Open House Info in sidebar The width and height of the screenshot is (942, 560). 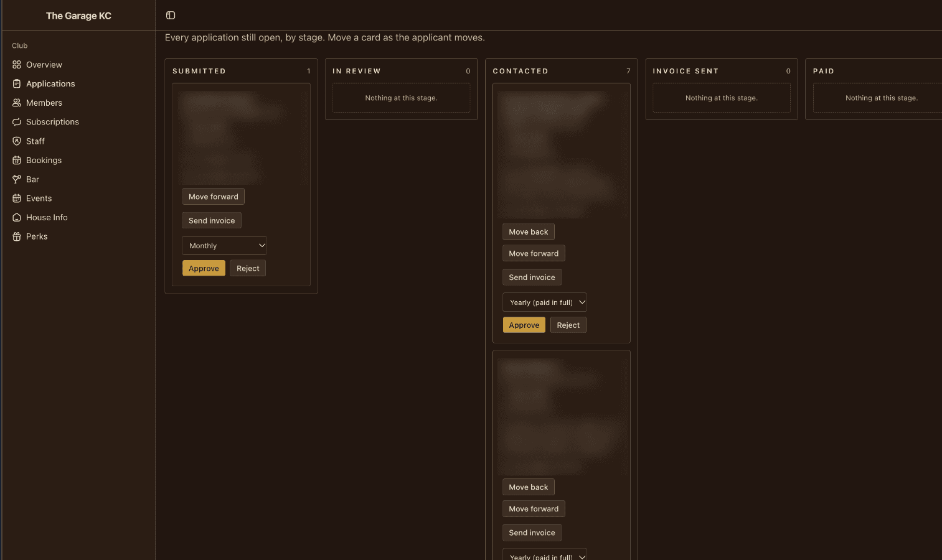click(47, 217)
